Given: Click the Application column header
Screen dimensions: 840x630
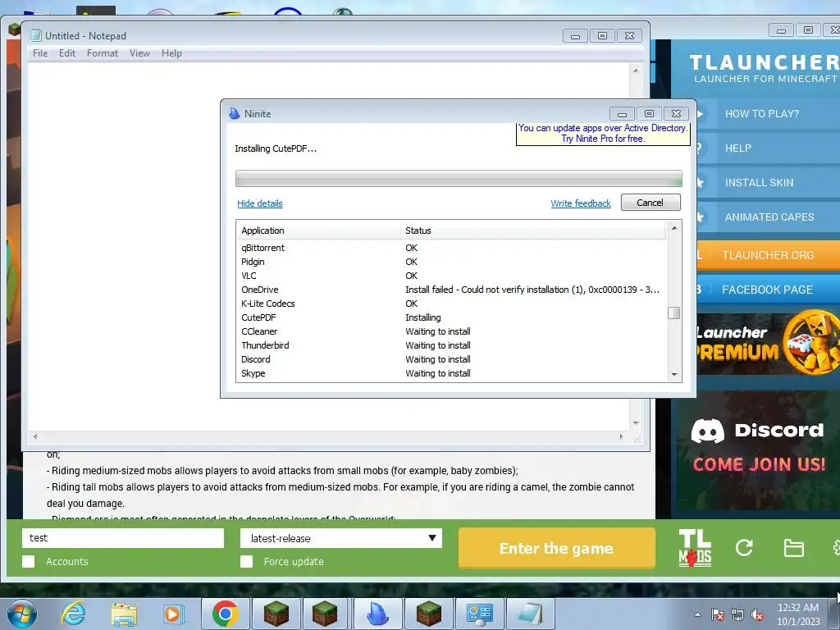Looking at the screenshot, I should click(318, 231).
